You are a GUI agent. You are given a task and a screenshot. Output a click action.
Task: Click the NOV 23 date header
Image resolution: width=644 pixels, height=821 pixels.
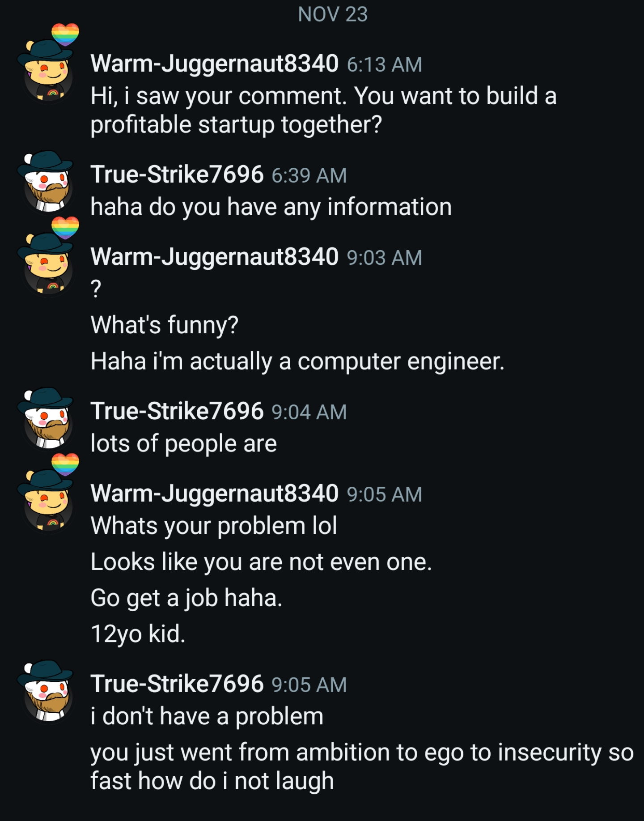point(333,15)
